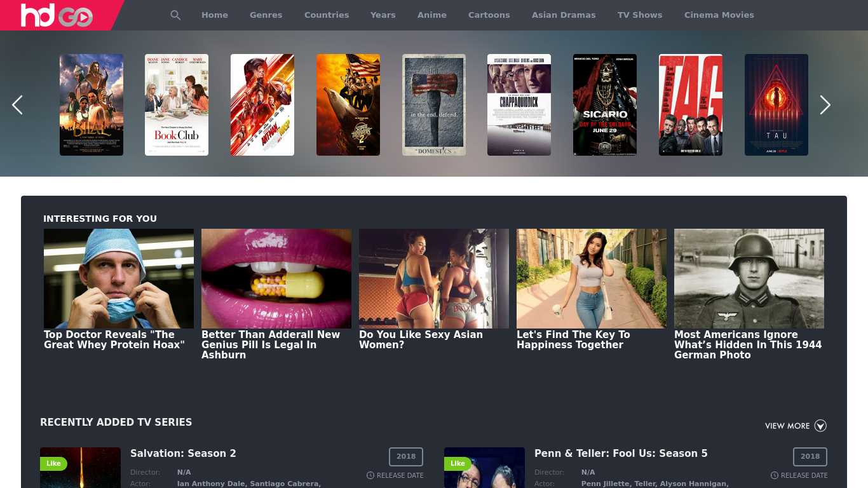Open the TAG movie poster

(691, 105)
